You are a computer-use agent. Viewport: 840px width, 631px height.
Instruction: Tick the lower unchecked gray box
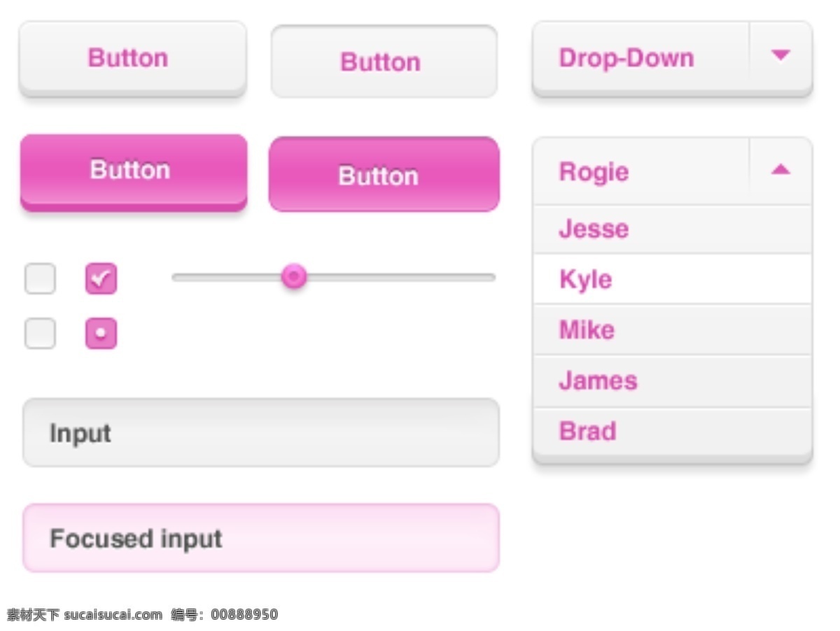click(40, 334)
